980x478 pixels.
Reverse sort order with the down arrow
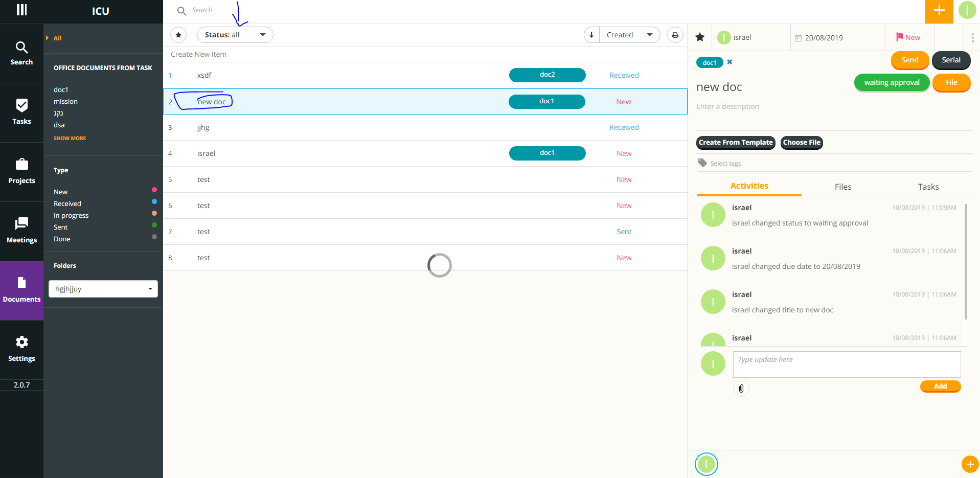click(x=591, y=35)
